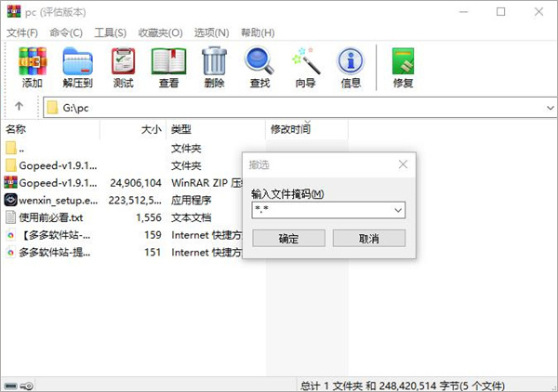Click the G:\pc path text
The image size is (558, 392).
click(75, 108)
